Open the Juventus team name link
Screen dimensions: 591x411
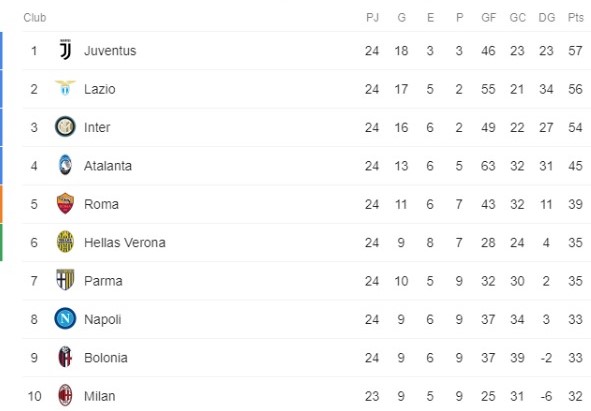point(110,51)
